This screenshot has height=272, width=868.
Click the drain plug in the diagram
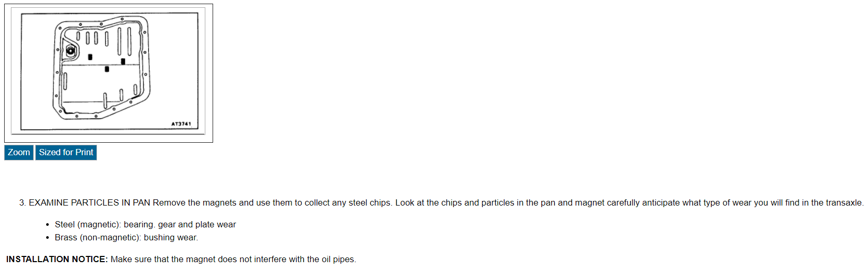coord(71,51)
